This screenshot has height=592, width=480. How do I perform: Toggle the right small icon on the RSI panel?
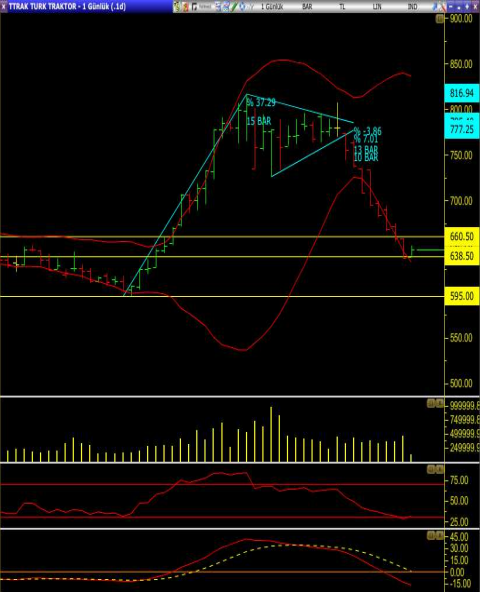(x=440, y=469)
